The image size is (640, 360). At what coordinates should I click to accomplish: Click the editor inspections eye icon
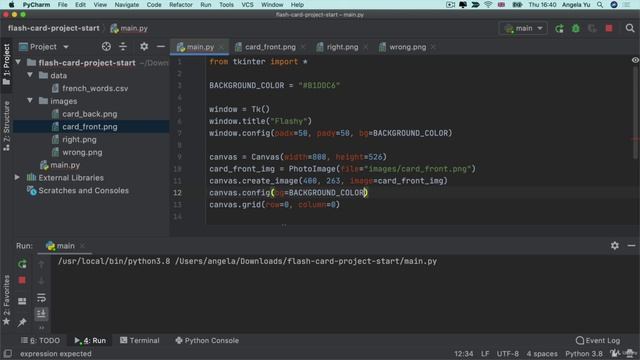point(635,60)
